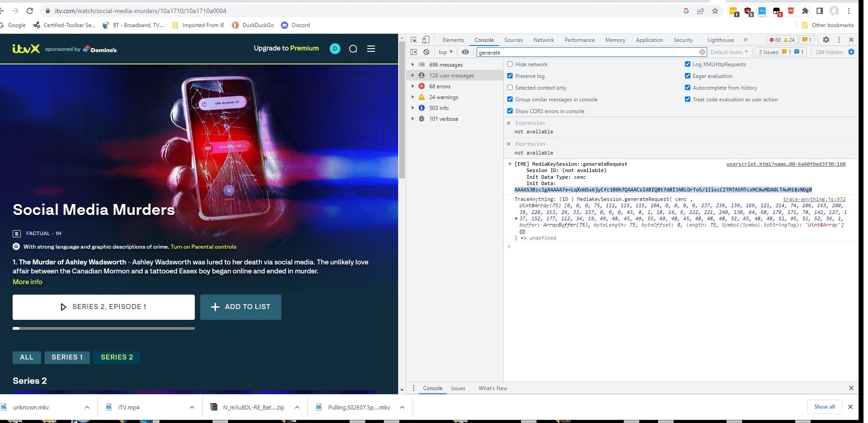868x423 pixels.
Task: Click the 68 errors count badge
Action: tap(775, 40)
